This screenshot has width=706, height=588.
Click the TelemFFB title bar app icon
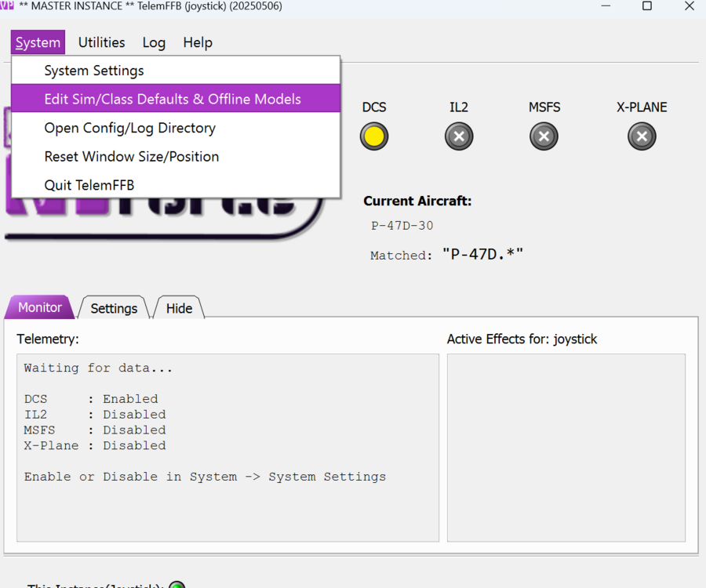(x=7, y=5)
